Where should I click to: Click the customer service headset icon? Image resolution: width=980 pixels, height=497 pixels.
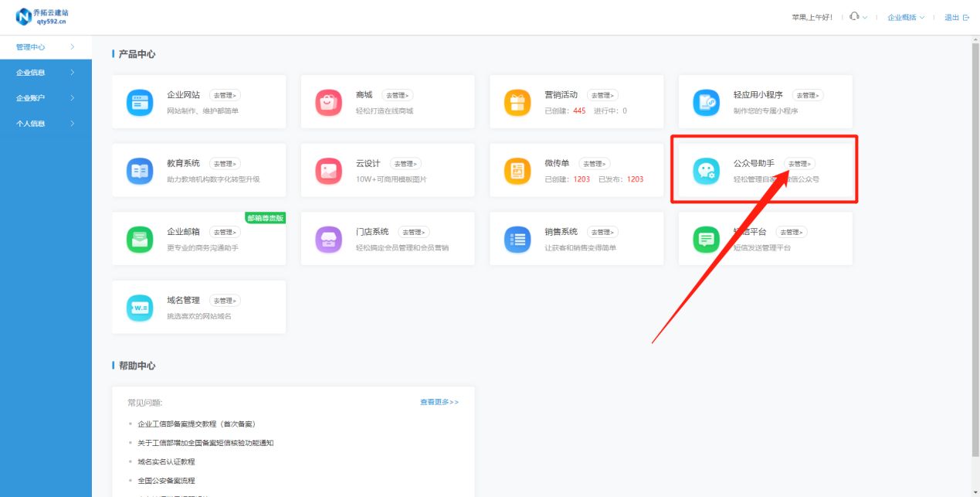(x=853, y=16)
